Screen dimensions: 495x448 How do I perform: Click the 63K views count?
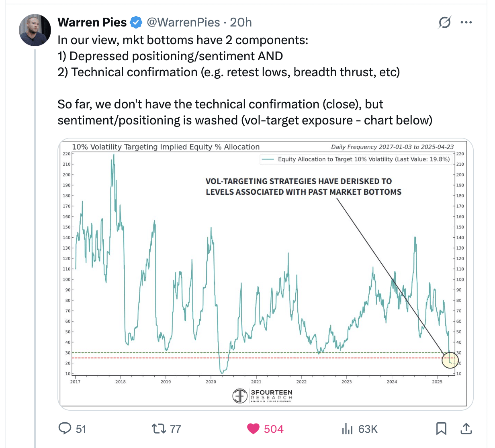[x=368, y=429]
